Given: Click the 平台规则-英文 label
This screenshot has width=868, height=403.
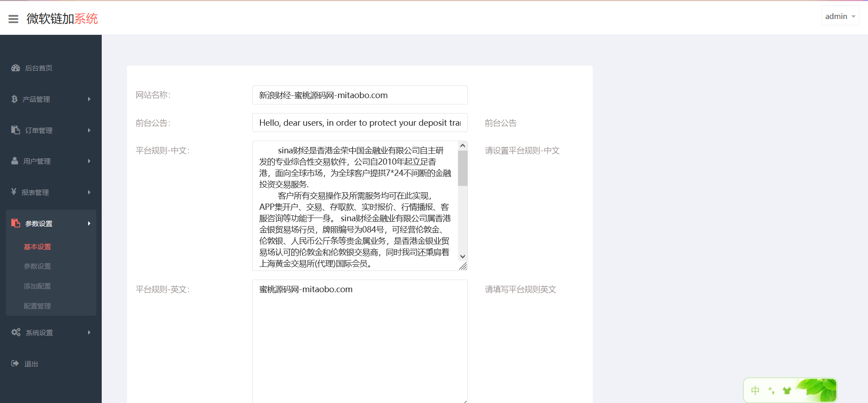Looking at the screenshot, I should pos(163,289).
